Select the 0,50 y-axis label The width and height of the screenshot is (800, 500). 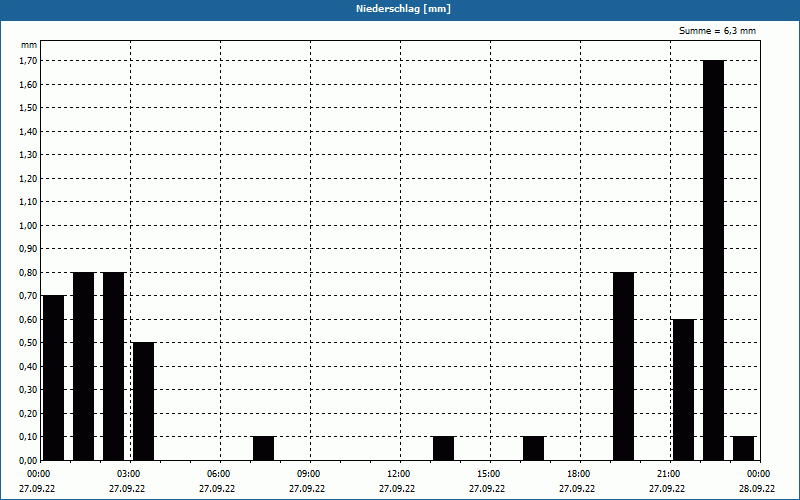coord(28,343)
